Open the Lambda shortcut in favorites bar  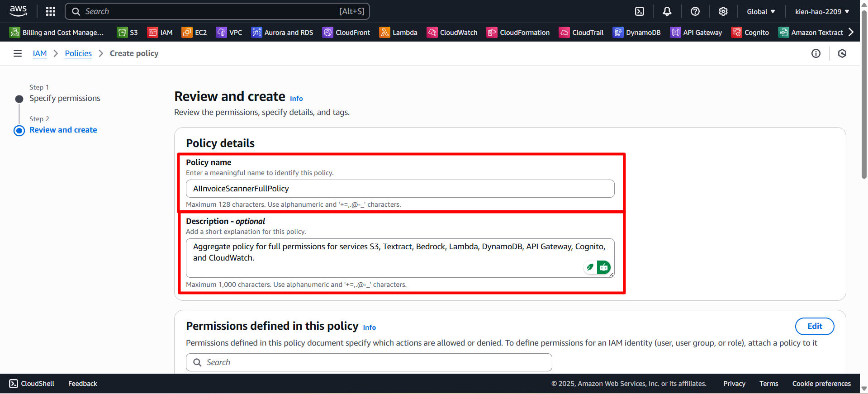[x=398, y=33]
